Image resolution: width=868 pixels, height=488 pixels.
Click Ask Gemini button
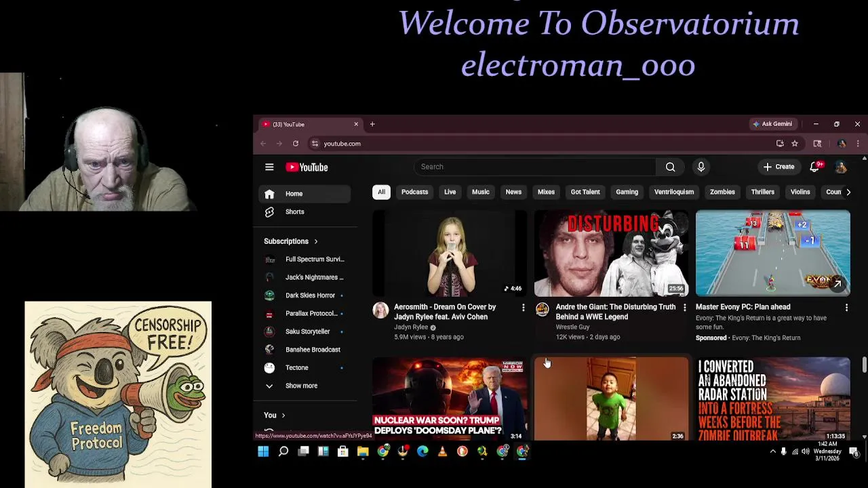tap(772, 124)
